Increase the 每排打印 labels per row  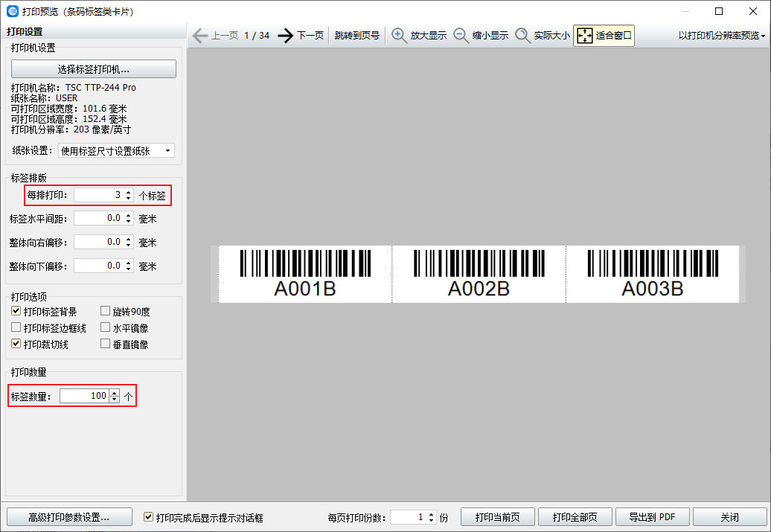(x=128, y=192)
